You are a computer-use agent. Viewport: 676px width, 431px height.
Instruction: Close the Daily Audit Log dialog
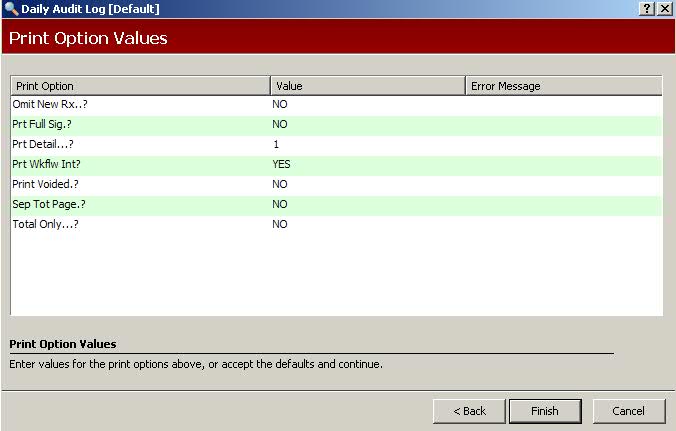pos(664,8)
